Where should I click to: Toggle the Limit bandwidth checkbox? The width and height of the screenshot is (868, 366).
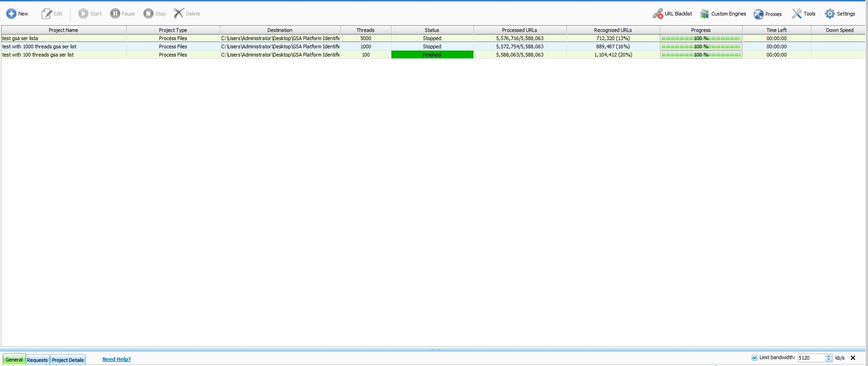tap(755, 358)
